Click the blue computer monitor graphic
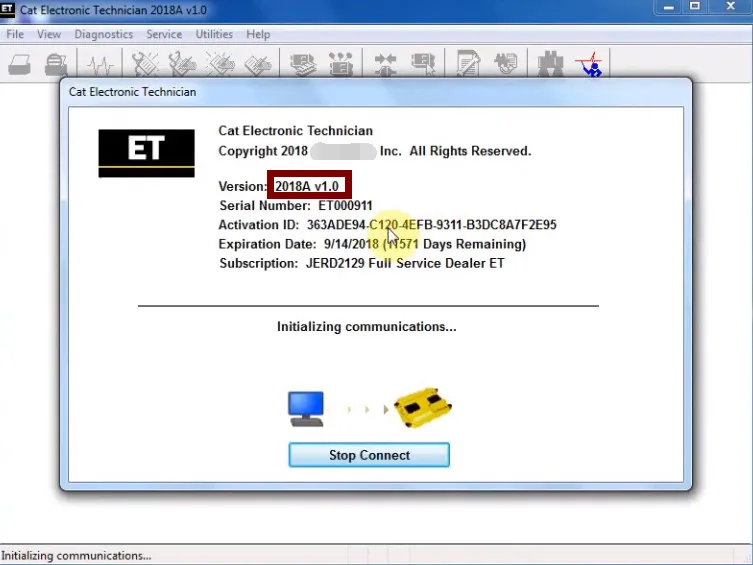This screenshot has height=565, width=753. pyautogui.click(x=306, y=409)
